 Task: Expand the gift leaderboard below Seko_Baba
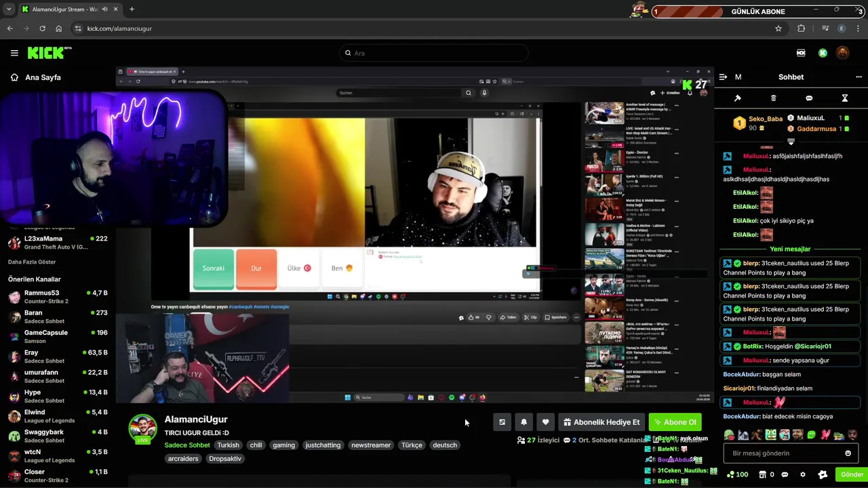coord(791,141)
